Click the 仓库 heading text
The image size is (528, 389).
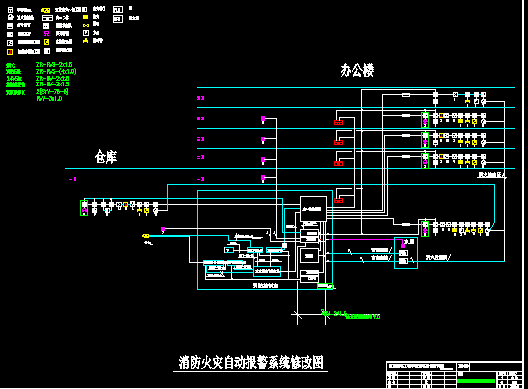click(x=106, y=157)
